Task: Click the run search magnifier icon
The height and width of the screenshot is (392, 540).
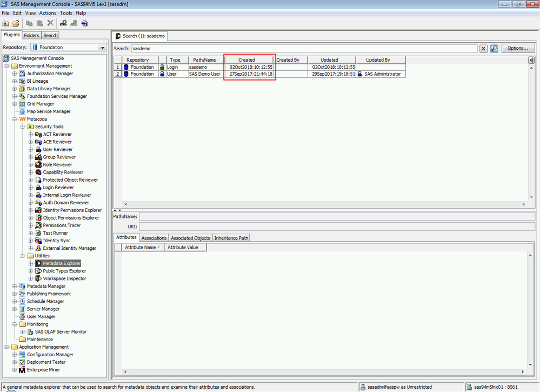Action: point(494,49)
